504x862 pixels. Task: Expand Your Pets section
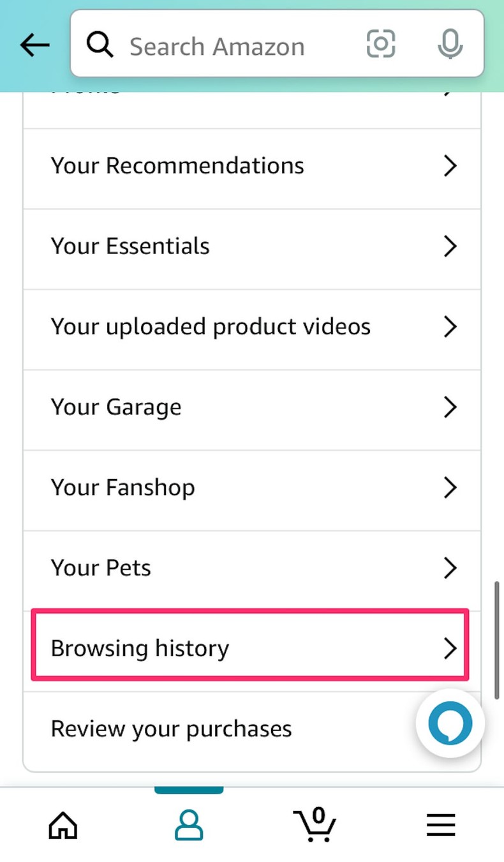252,568
